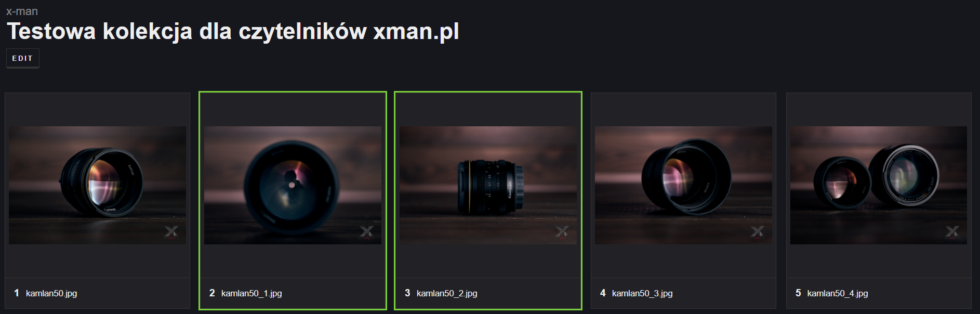The width and height of the screenshot is (980, 314).
Task: Click the kamlan50_2.jpg filename label
Action: (x=447, y=293)
